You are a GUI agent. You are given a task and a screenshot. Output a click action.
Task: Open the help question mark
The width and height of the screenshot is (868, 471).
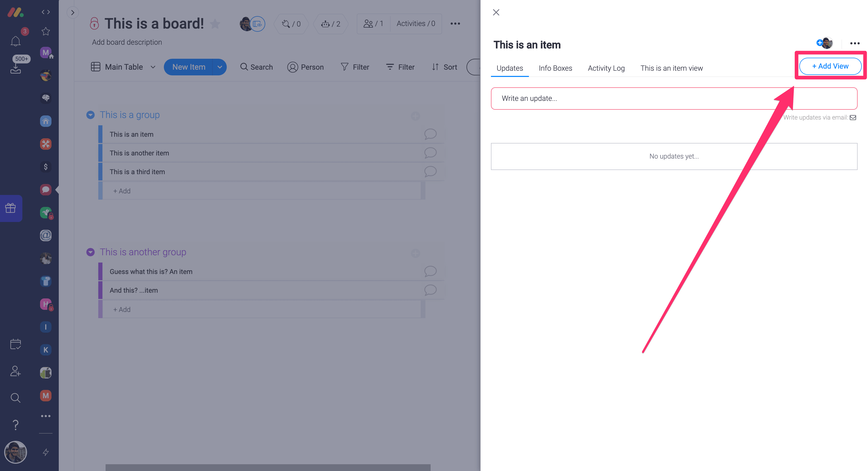[x=16, y=425]
